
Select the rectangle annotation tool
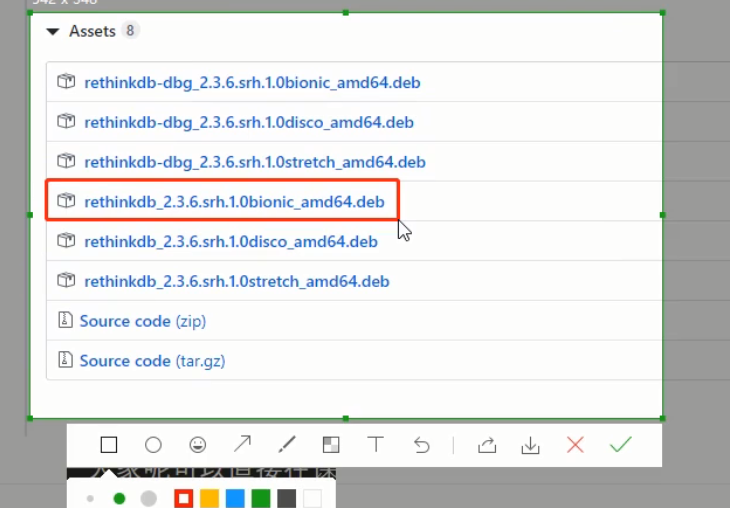[x=108, y=445]
